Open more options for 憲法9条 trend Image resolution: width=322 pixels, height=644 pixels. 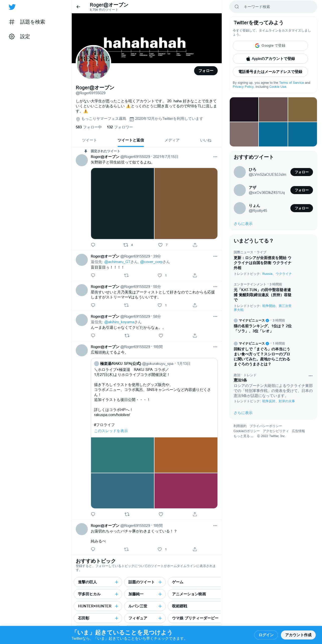tap(310, 376)
